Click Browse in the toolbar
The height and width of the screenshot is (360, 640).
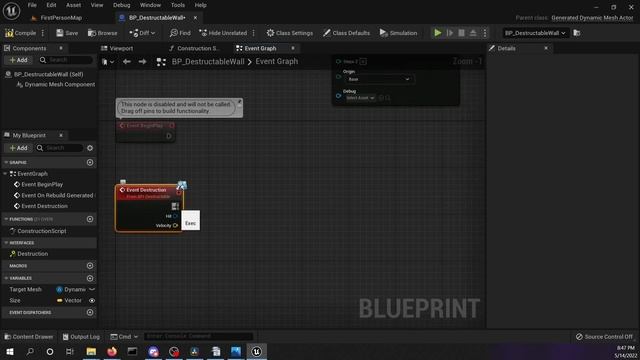tap(102, 33)
